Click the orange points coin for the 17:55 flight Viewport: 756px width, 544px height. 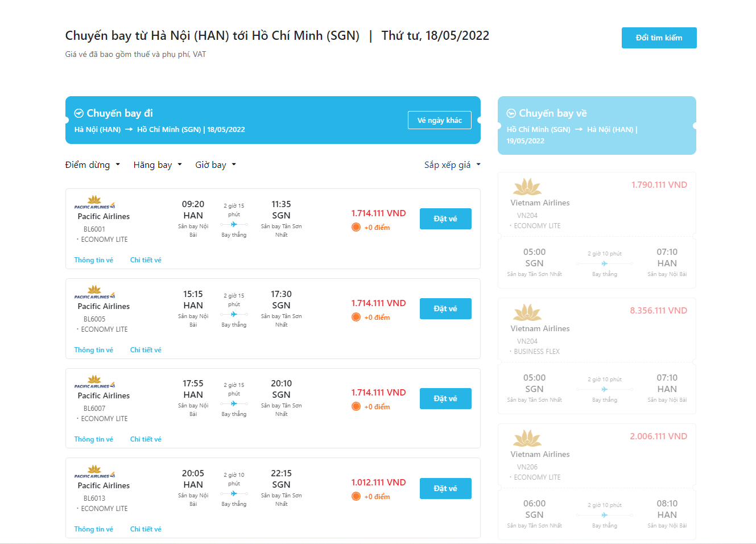(356, 407)
